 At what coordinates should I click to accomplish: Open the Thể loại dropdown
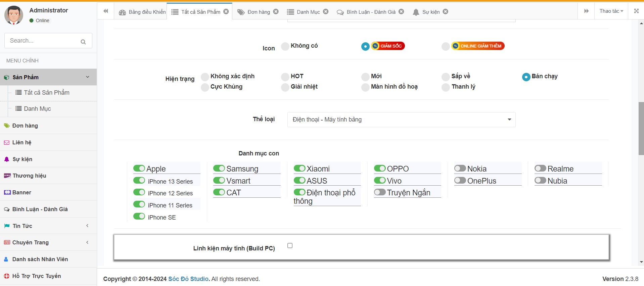click(x=401, y=120)
